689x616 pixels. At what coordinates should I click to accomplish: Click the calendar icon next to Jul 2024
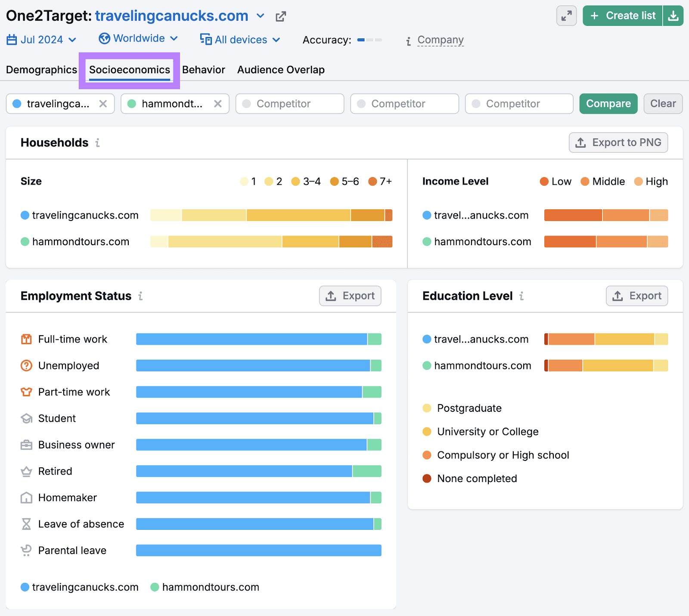[x=12, y=40]
